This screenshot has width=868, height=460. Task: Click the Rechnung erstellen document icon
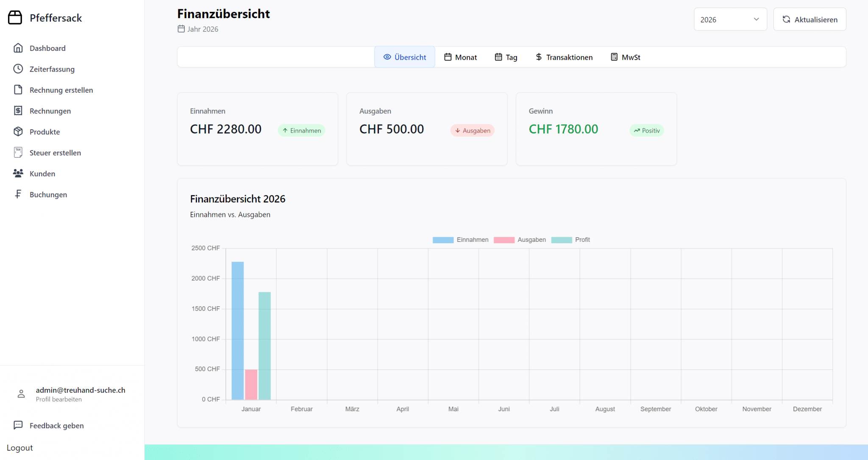coord(18,90)
